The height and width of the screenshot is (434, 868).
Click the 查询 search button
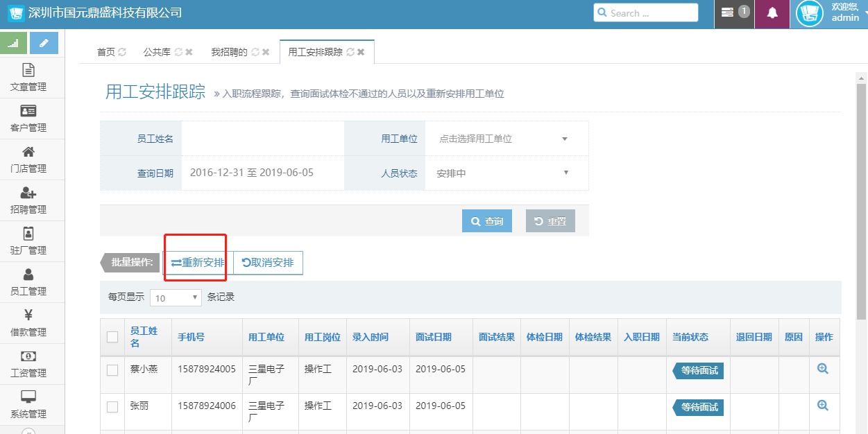(486, 221)
